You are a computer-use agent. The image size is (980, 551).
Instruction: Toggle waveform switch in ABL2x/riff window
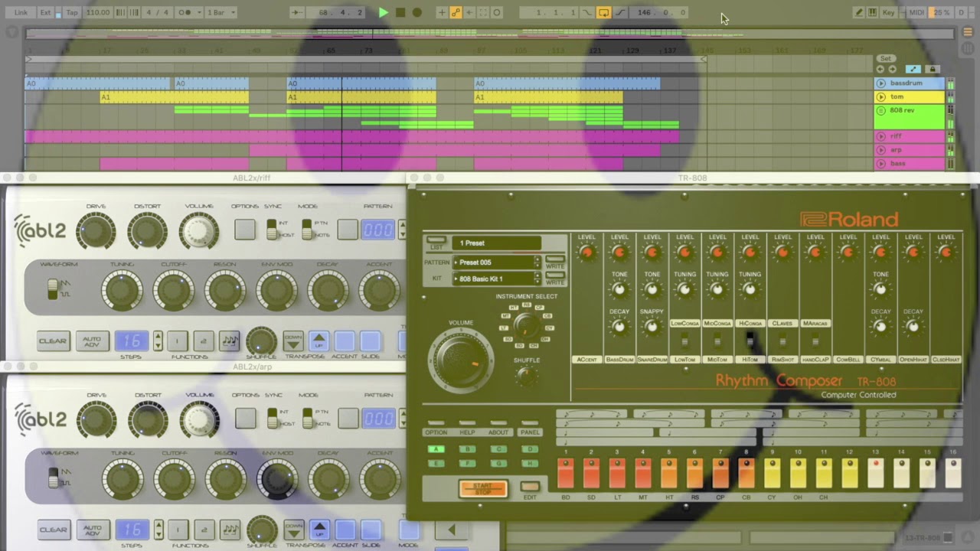53,289
